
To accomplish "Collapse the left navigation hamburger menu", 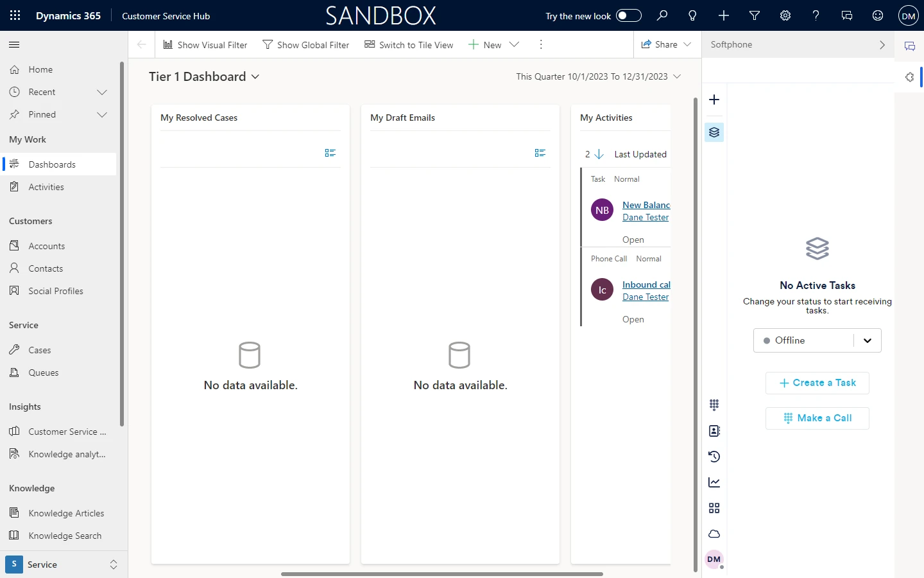I will [x=14, y=44].
